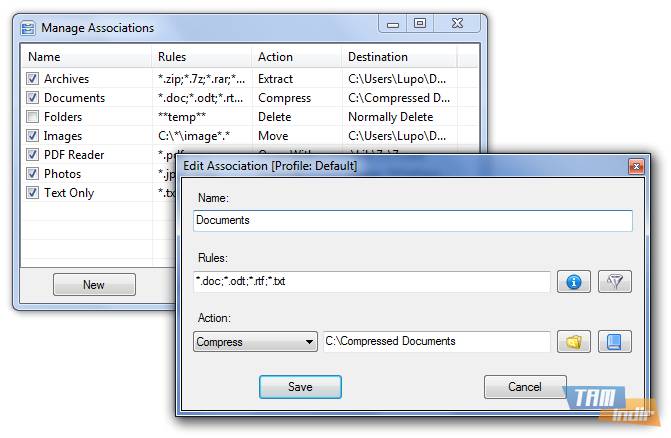Click the C:\Compressed Documents destination field
This screenshot has width=671, height=438.
[436, 342]
